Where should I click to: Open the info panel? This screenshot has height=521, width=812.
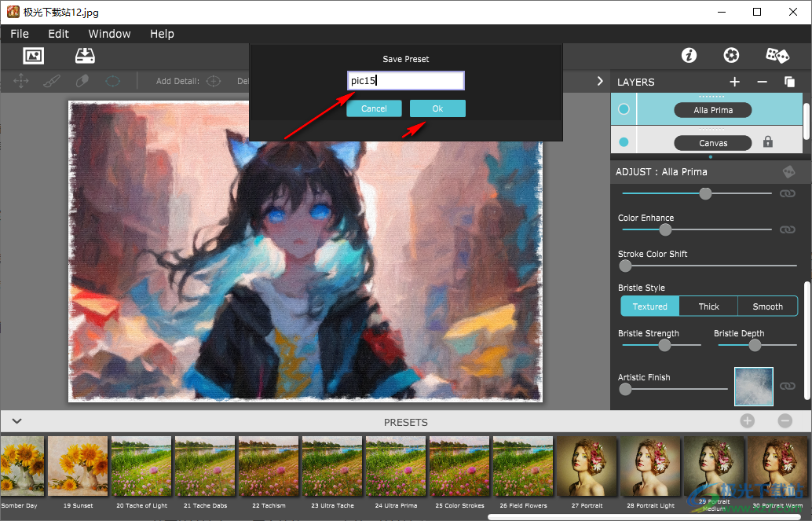(x=689, y=56)
